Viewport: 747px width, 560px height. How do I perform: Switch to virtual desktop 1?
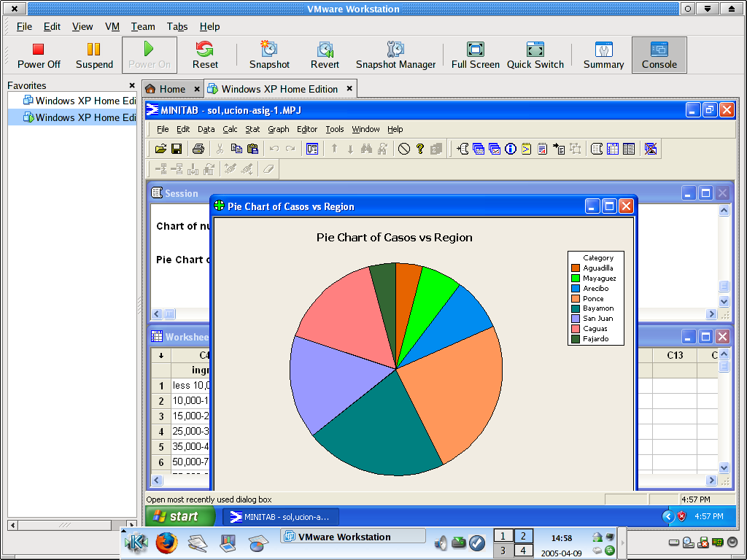[503, 536]
